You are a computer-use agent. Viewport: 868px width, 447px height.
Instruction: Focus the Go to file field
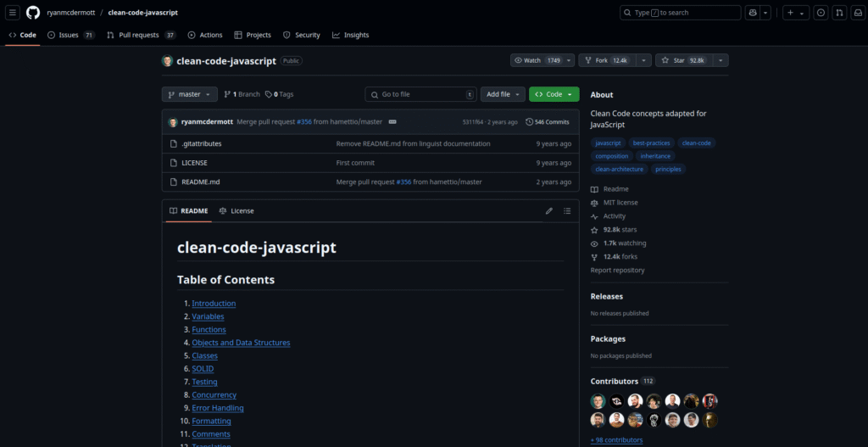point(420,94)
